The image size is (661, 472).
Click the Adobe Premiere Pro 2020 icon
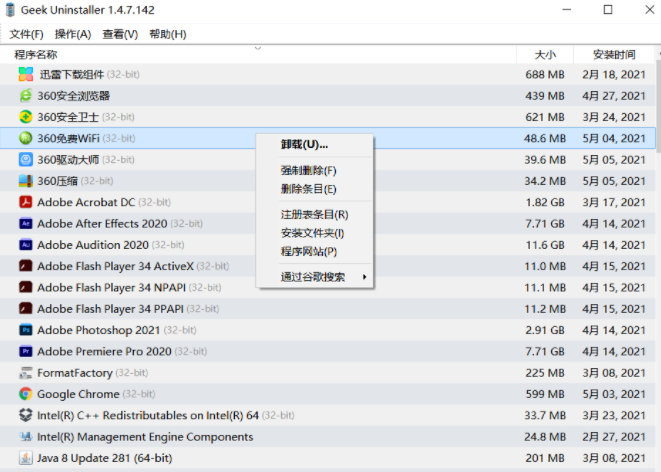26,351
